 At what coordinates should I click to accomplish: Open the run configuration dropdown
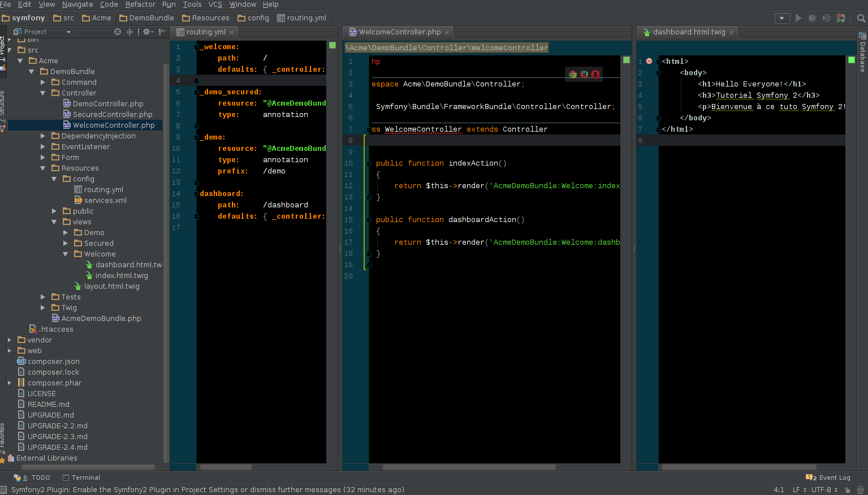782,18
